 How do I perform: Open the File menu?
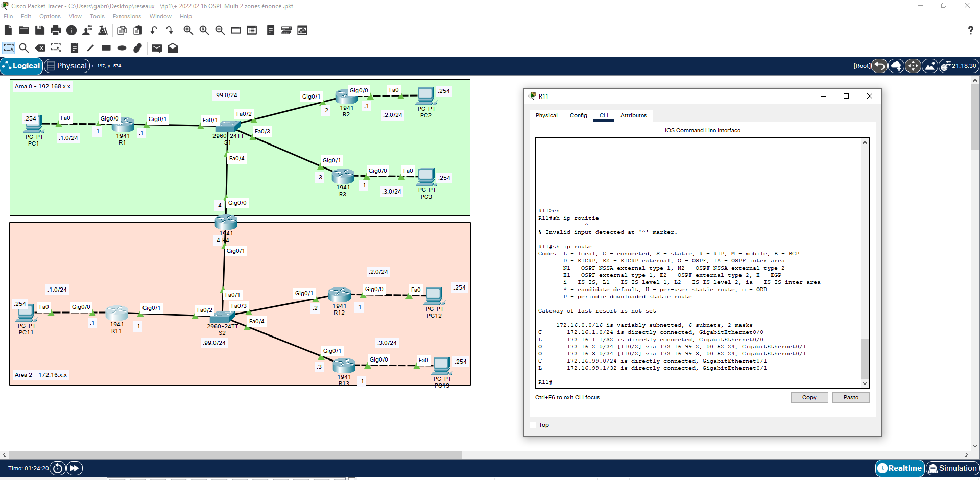coord(8,16)
